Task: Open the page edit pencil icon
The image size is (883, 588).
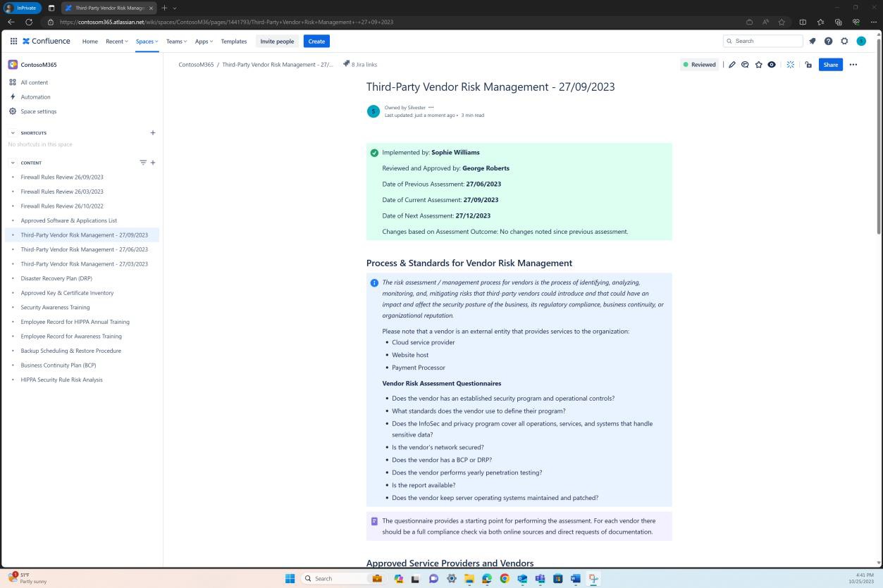Action: [731, 64]
